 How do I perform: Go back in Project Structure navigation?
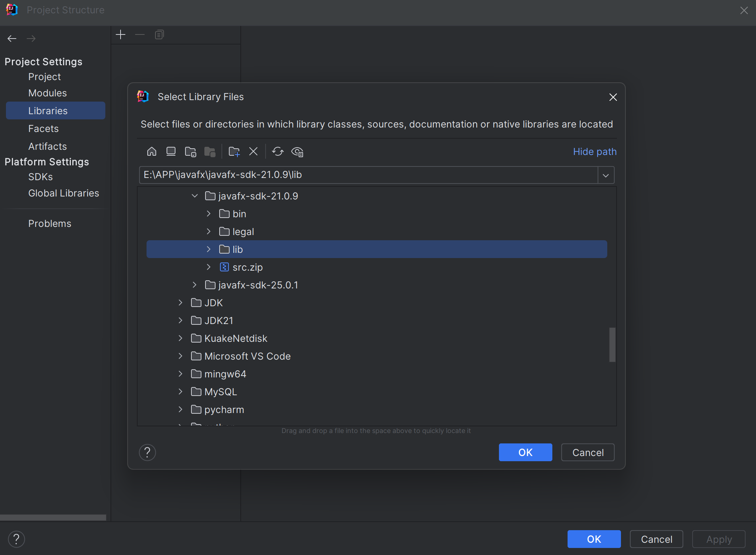(12, 39)
